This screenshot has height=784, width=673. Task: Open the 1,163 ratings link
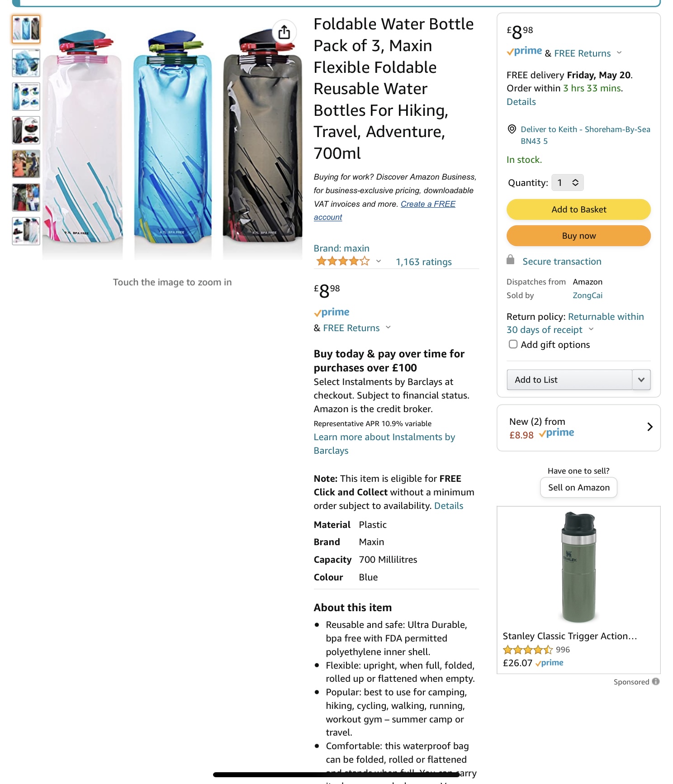423,262
